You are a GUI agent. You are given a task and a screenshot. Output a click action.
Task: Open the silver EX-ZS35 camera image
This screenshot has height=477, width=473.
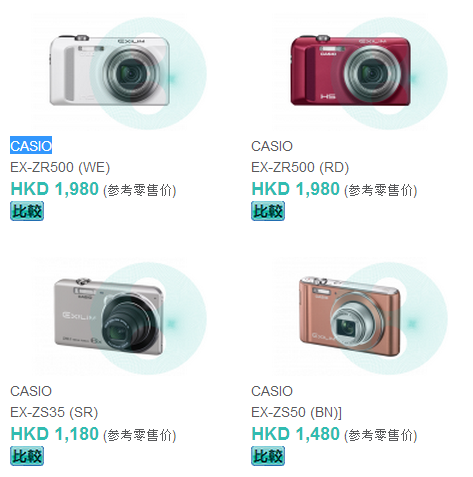pos(120,317)
